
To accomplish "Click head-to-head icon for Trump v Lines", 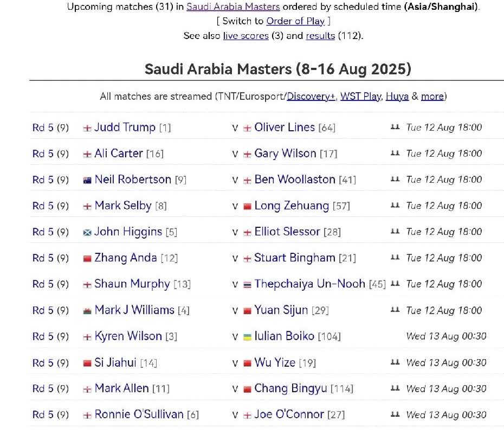I will (x=395, y=127).
